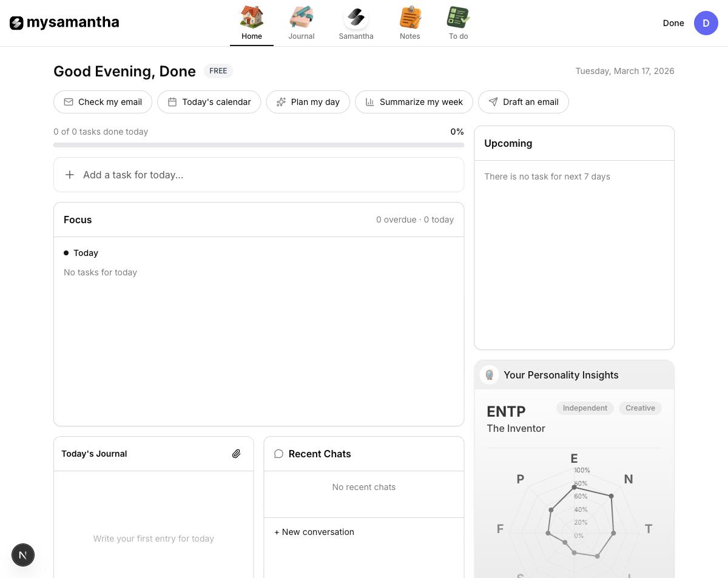Click the Independent personality tag

(585, 408)
